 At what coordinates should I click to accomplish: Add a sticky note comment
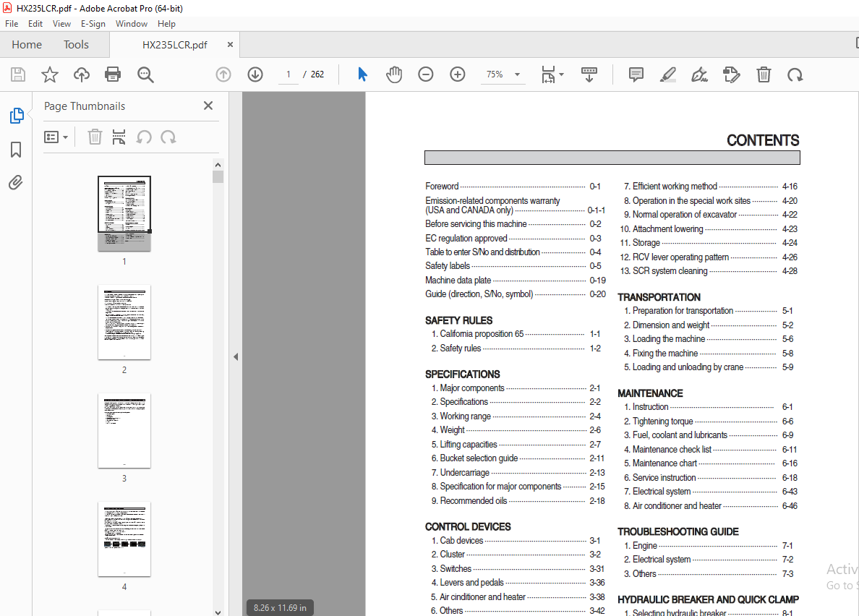pyautogui.click(x=636, y=74)
